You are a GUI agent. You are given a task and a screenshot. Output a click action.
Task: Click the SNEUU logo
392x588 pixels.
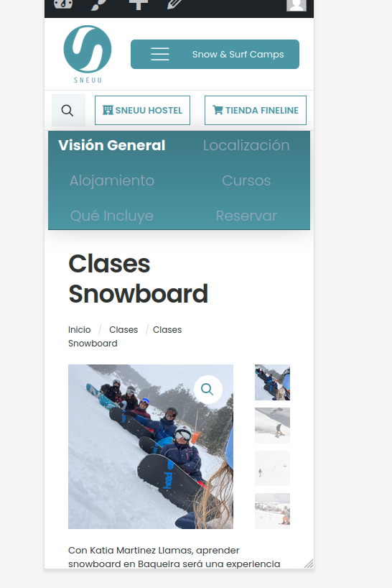tap(88, 54)
